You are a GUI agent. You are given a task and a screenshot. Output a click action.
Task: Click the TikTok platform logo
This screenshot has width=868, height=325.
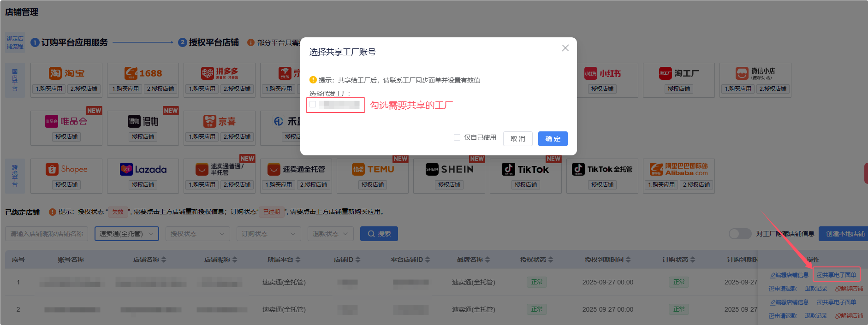(526, 169)
